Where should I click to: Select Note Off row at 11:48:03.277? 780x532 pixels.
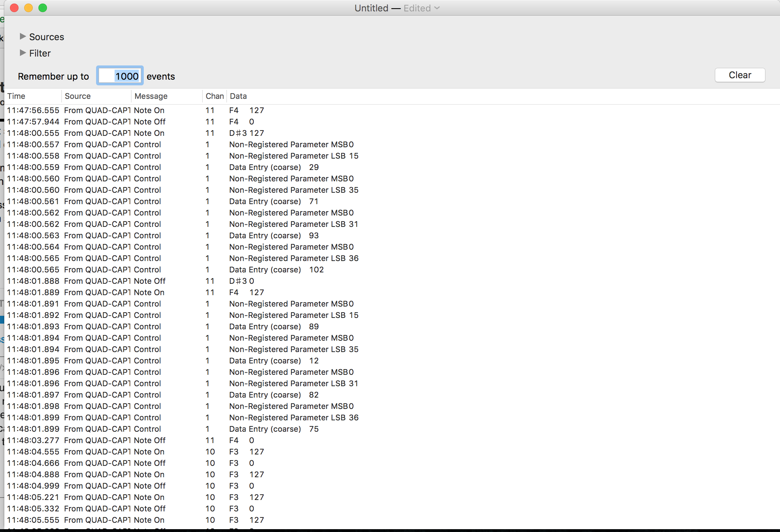(392, 440)
